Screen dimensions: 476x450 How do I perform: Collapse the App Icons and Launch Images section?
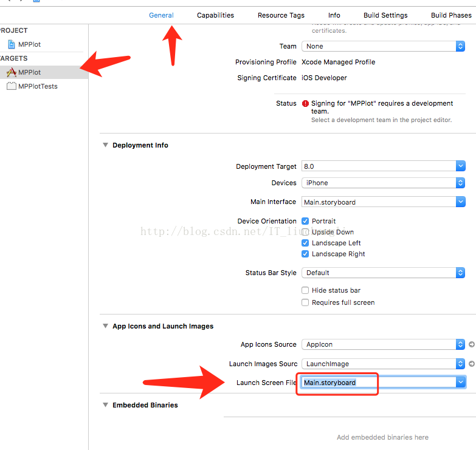coord(105,326)
